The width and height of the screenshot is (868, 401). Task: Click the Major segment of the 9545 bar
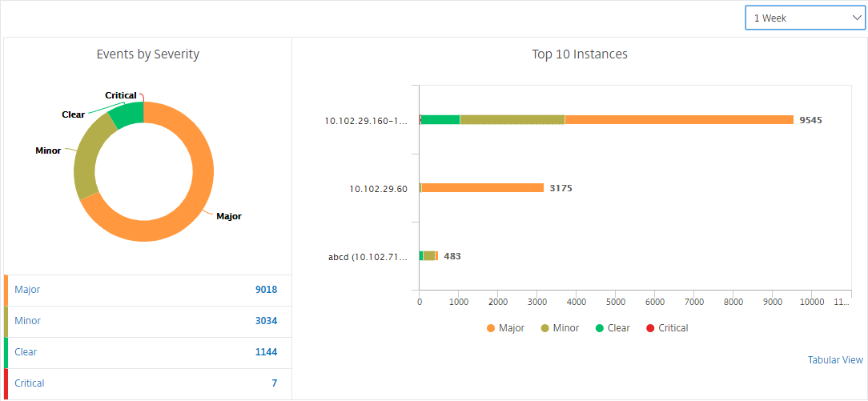click(679, 119)
